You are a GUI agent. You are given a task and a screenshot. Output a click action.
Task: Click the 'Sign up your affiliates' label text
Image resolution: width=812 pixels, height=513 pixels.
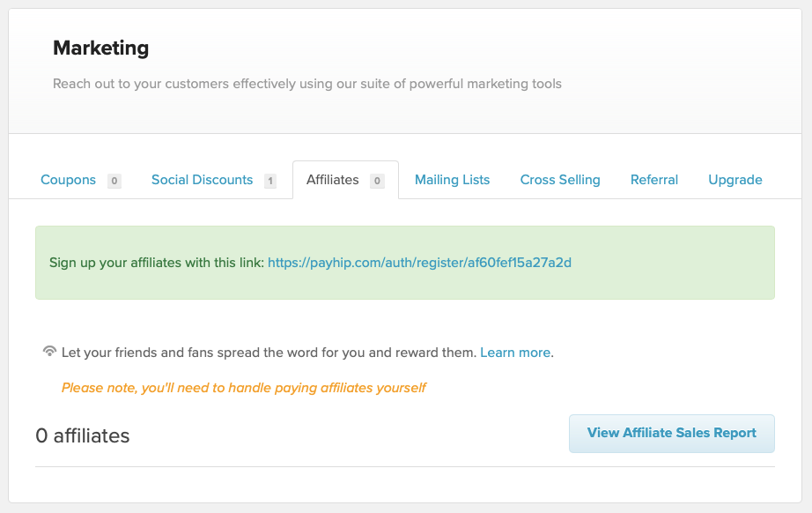(157, 263)
